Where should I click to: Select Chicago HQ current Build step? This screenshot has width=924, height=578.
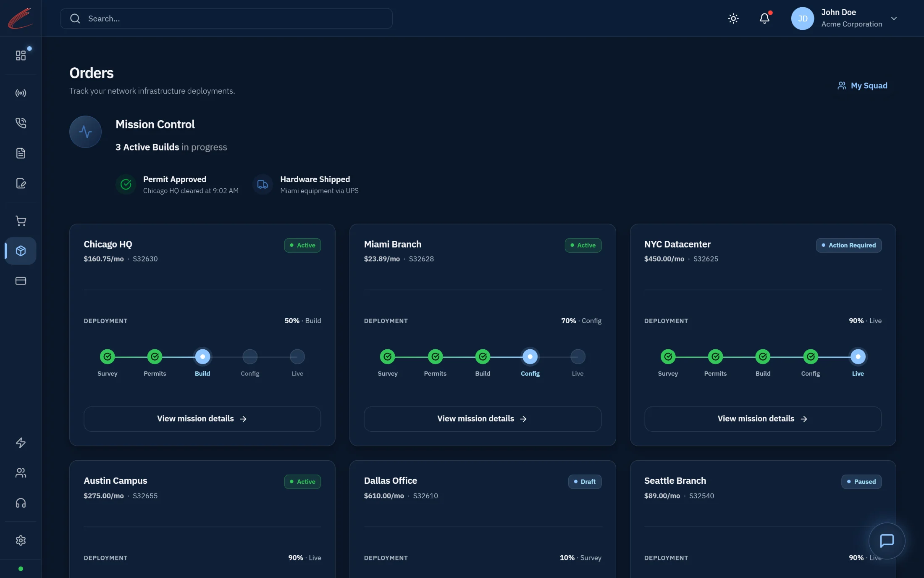[x=202, y=357]
